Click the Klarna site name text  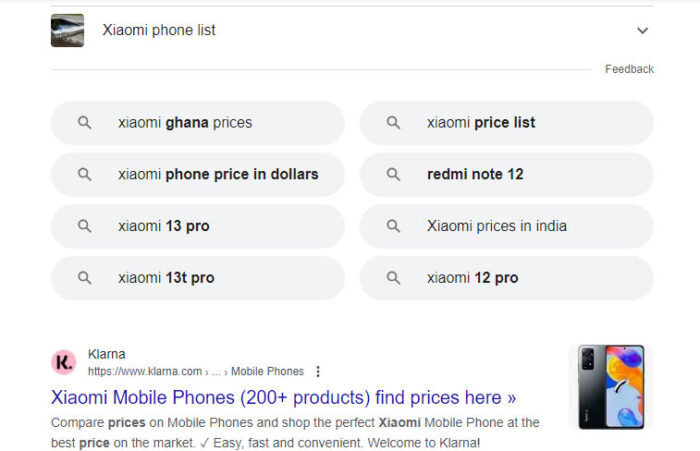point(106,354)
